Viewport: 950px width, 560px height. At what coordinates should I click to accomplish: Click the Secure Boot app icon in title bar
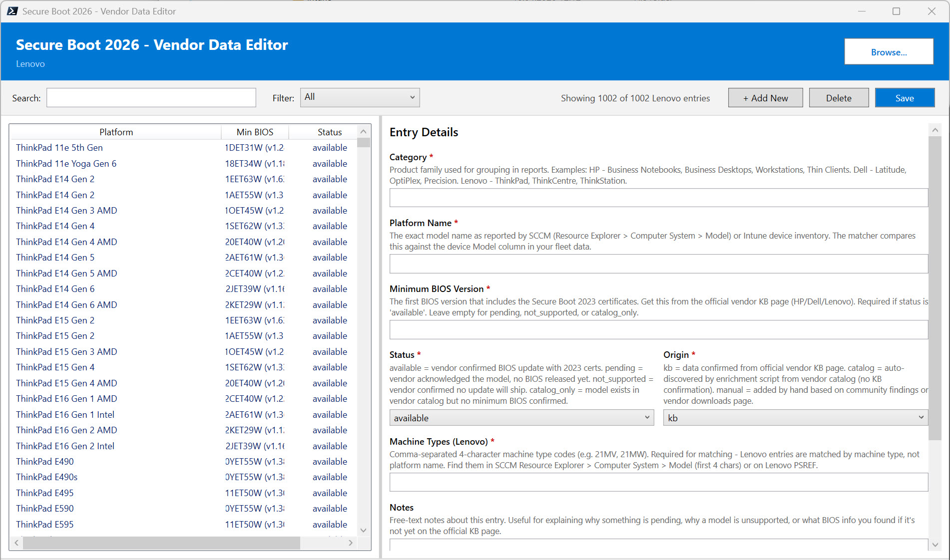tap(12, 11)
